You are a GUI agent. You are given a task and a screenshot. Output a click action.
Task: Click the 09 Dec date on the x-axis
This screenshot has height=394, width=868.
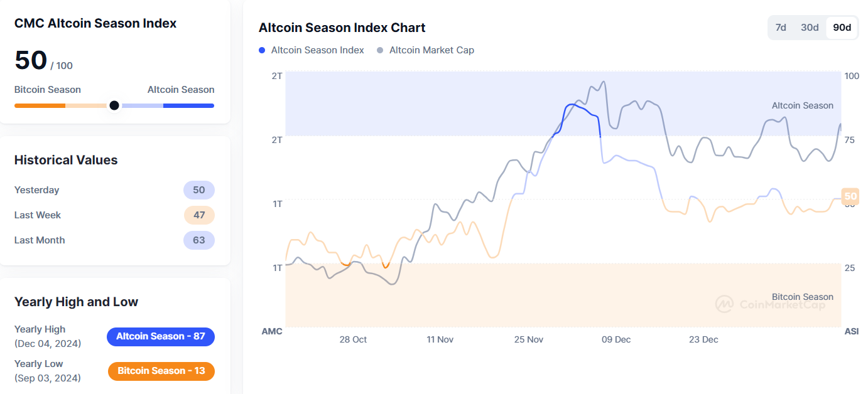[616, 339]
